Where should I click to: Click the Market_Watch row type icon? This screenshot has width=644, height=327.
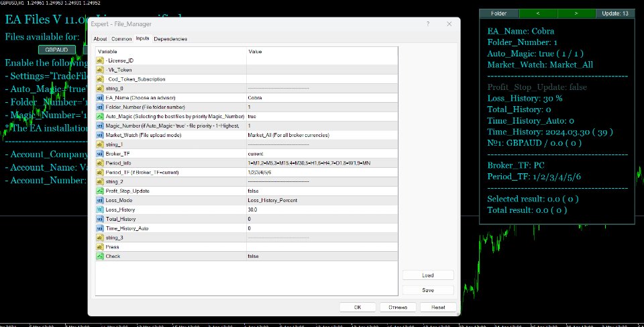(100, 135)
